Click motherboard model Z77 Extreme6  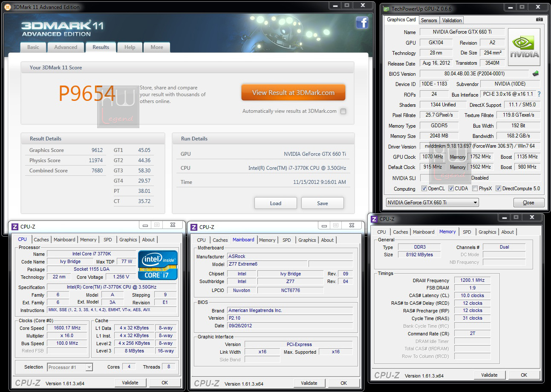tap(267, 264)
